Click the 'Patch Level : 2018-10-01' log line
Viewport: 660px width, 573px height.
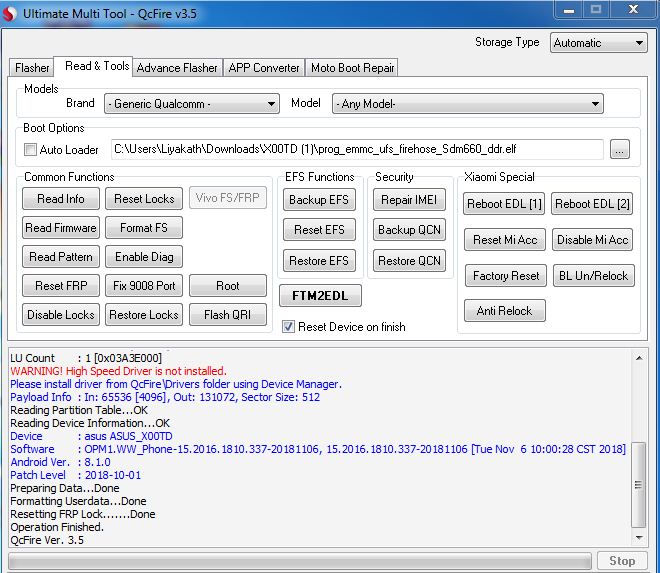coord(76,475)
